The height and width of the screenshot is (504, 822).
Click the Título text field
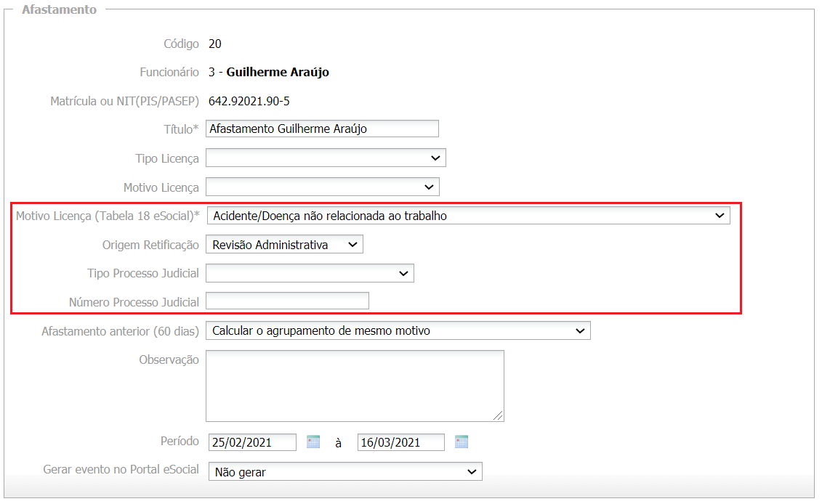coord(322,129)
